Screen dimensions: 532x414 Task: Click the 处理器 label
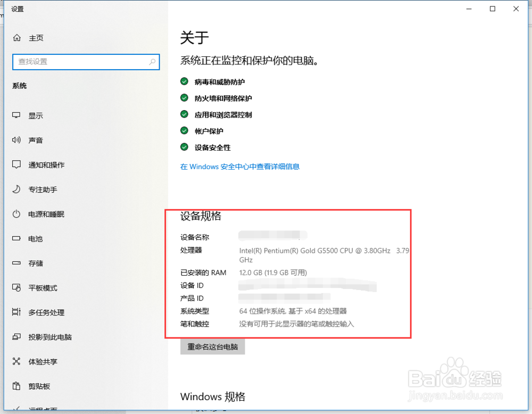click(191, 250)
